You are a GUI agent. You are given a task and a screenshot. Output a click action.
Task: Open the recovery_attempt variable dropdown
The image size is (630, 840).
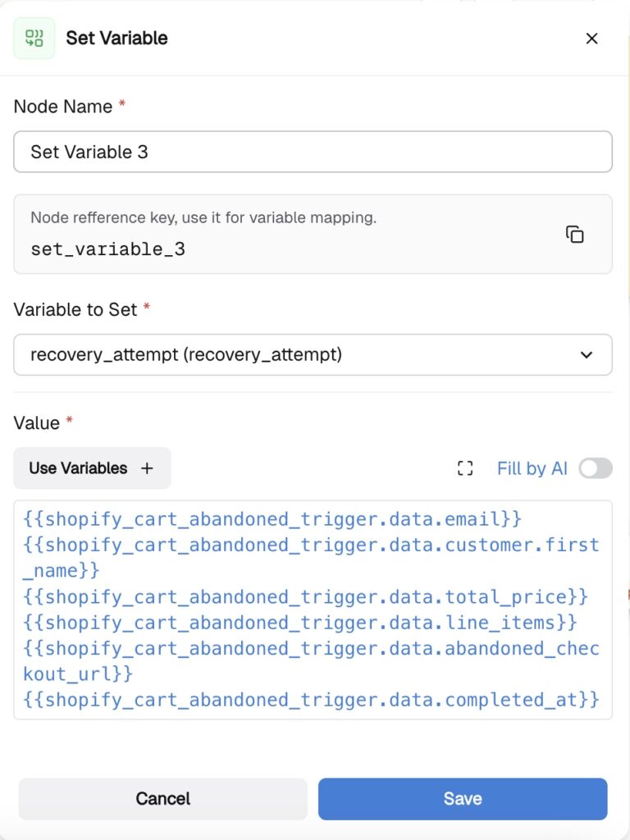coord(313,354)
